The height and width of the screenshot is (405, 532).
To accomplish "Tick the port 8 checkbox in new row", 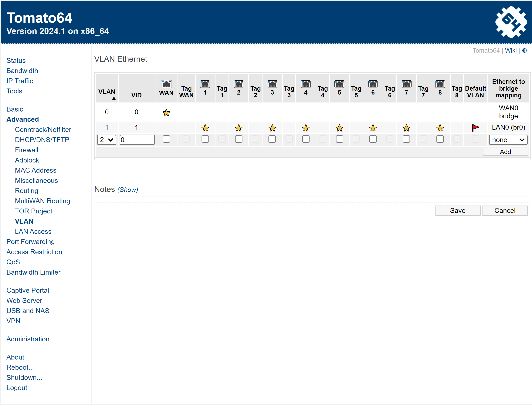I will 440,139.
